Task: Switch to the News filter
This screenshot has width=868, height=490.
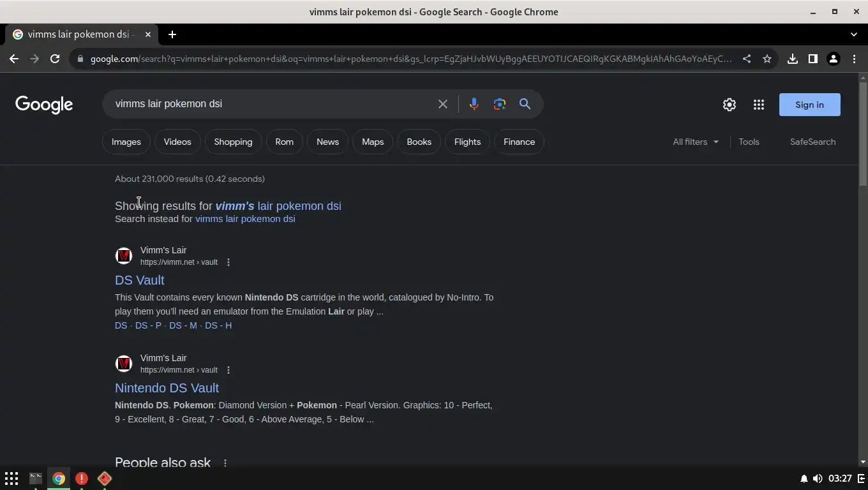Action: [x=327, y=142]
